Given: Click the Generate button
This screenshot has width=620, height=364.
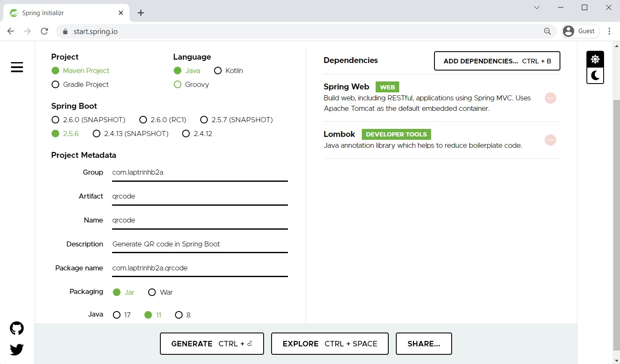Looking at the screenshot, I should 212,343.
